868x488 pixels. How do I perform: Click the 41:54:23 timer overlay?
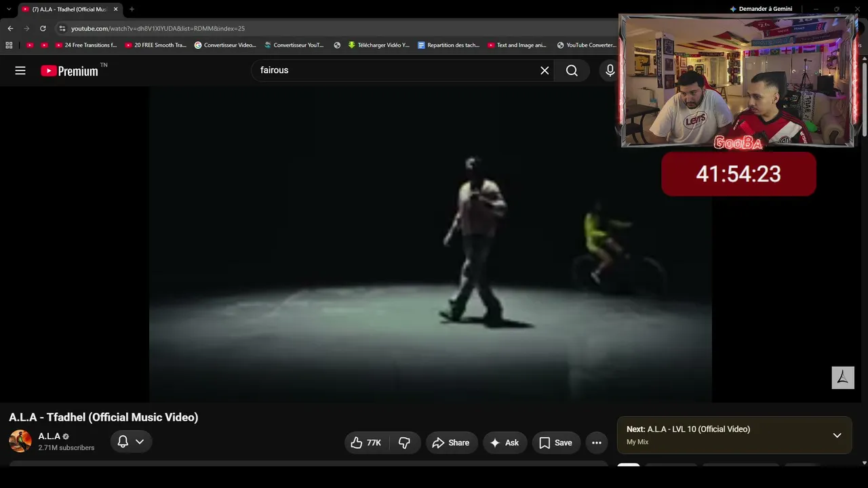tap(738, 174)
